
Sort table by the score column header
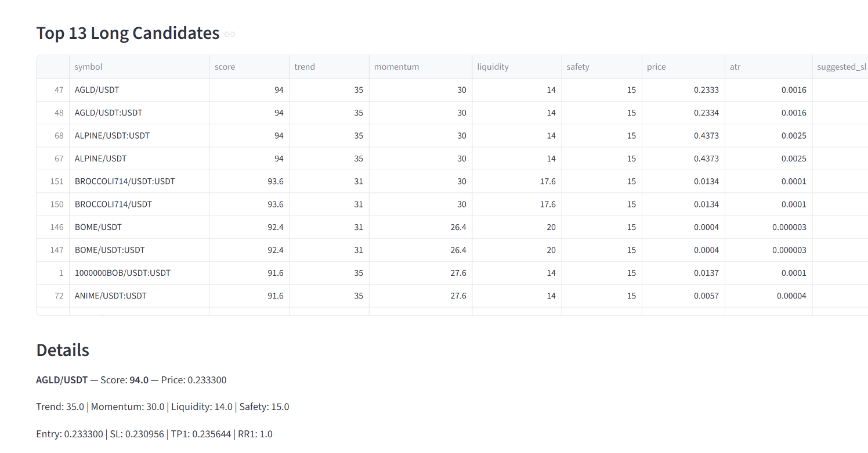225,67
